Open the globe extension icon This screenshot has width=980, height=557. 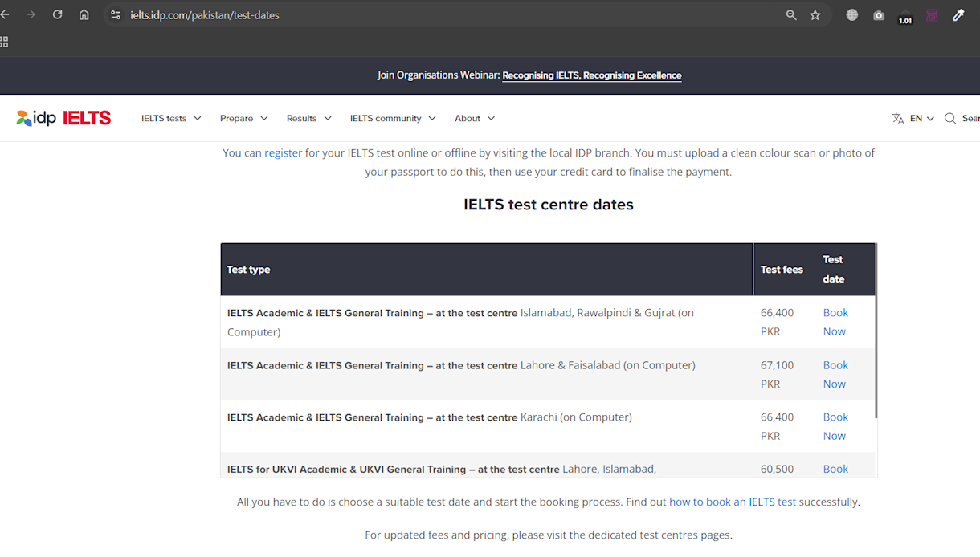(x=852, y=15)
